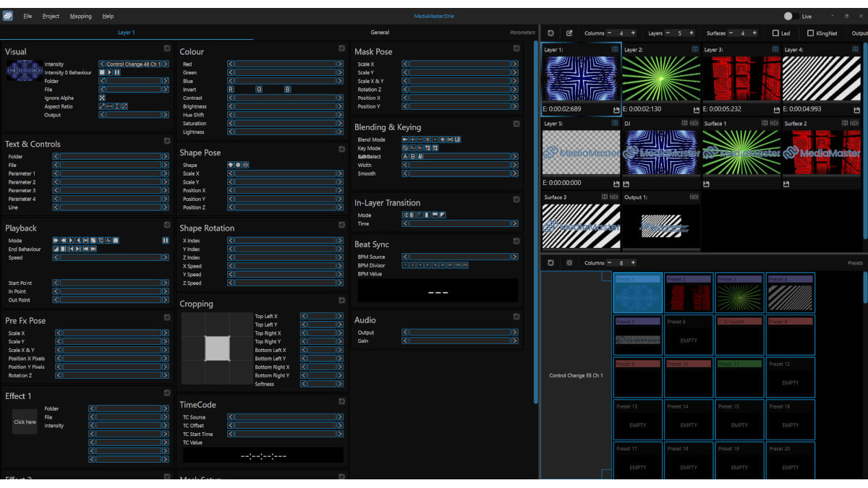This screenshot has height=488, width=868.
Task: Enable the KlingNet checkbox
Action: coord(810,33)
